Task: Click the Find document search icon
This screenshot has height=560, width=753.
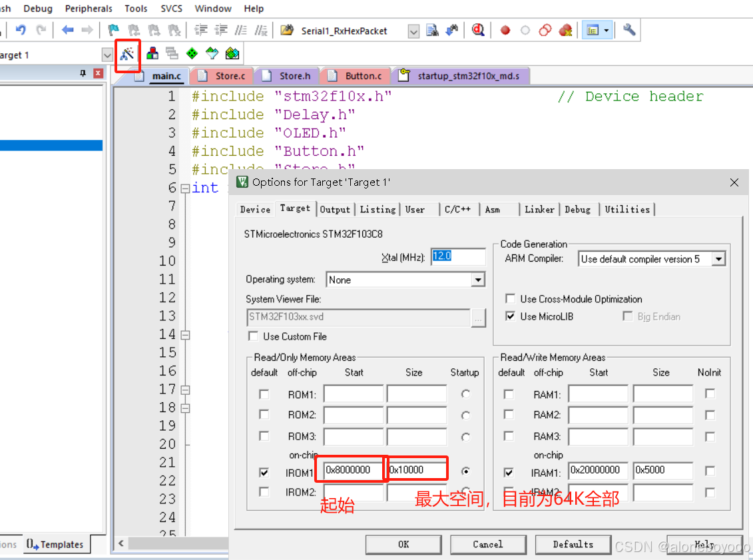Action: (x=432, y=30)
